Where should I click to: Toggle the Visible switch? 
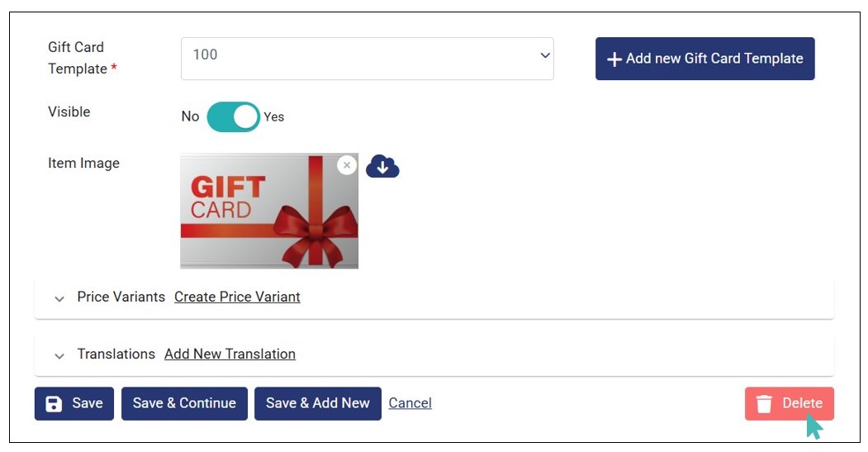coord(233,117)
